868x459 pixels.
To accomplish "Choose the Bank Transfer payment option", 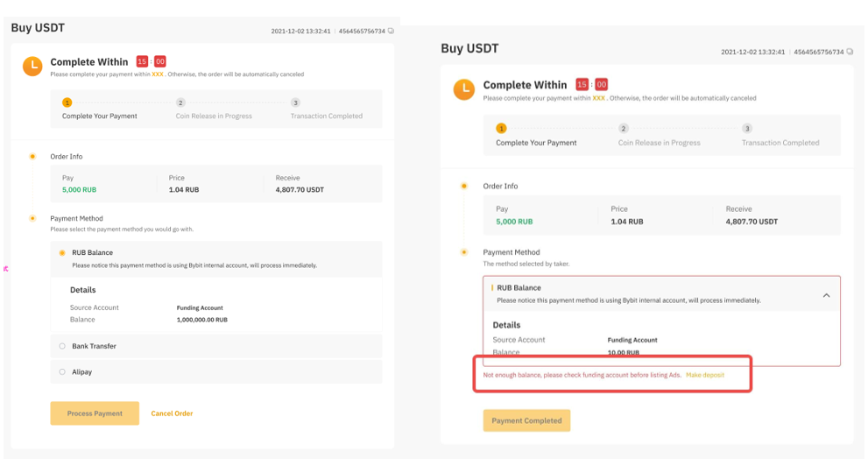I will coord(62,346).
